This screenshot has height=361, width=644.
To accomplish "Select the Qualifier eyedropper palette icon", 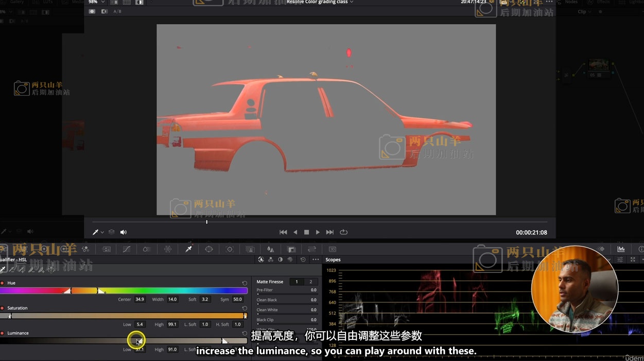I will 188,249.
